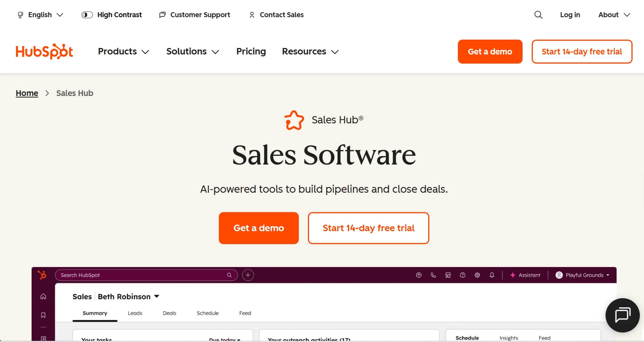Expand the Products menu
This screenshot has height=342, width=644.
click(x=123, y=51)
